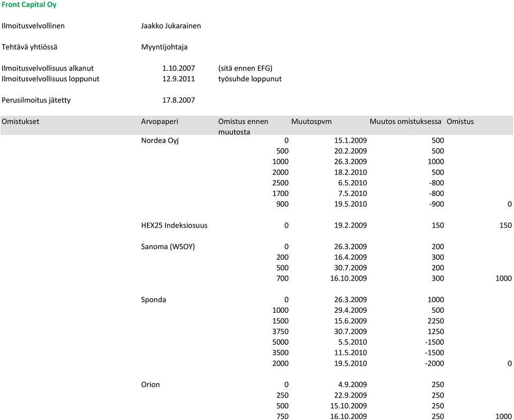Select the "Ilmoitusvelvollinen" label
This screenshot has height=420, width=514.
(x=33, y=26)
